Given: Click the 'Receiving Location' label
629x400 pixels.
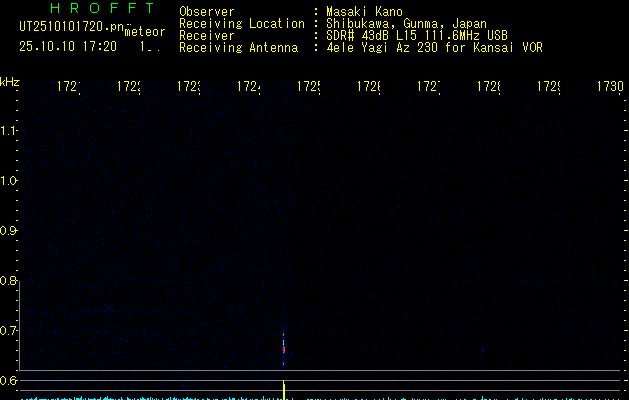Looking at the screenshot, I should pos(242,24).
